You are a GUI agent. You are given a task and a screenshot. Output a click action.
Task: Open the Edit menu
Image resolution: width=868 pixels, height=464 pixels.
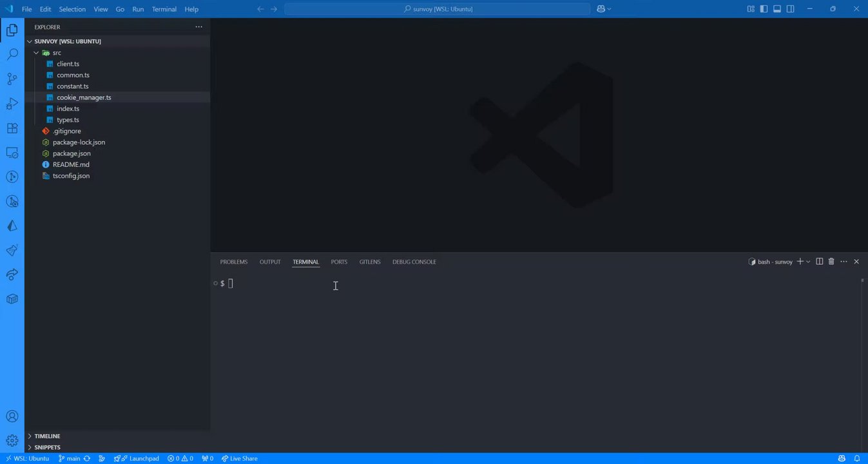click(x=45, y=9)
